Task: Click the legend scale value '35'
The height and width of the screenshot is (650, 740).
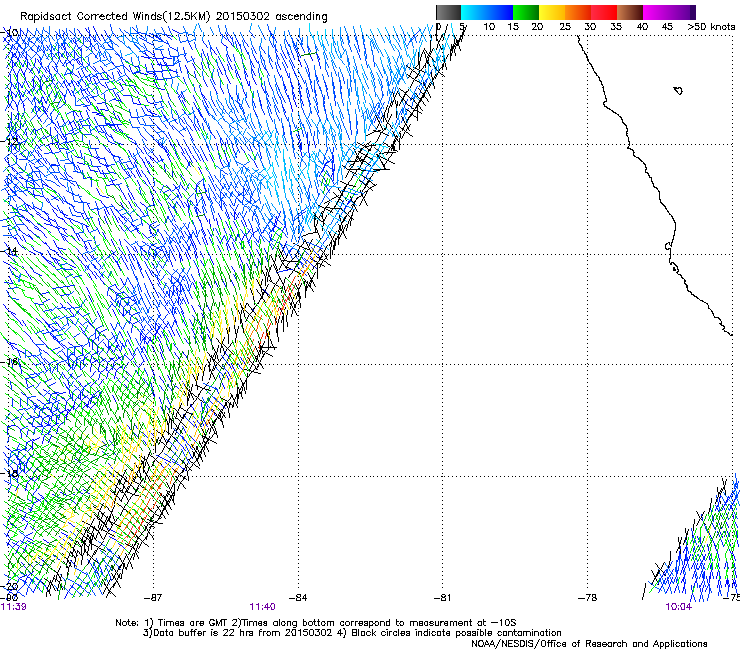Action: tap(616, 27)
